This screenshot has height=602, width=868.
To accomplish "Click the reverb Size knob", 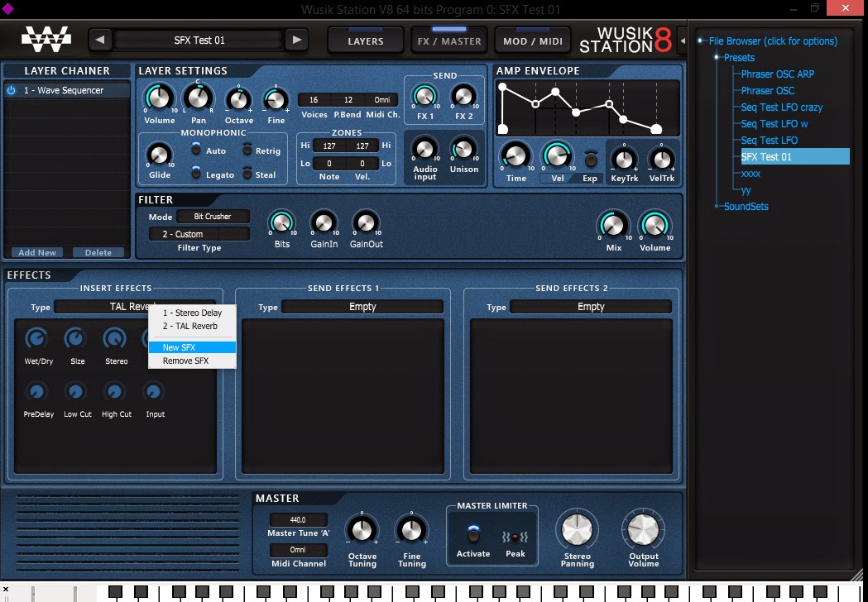I will [76, 338].
